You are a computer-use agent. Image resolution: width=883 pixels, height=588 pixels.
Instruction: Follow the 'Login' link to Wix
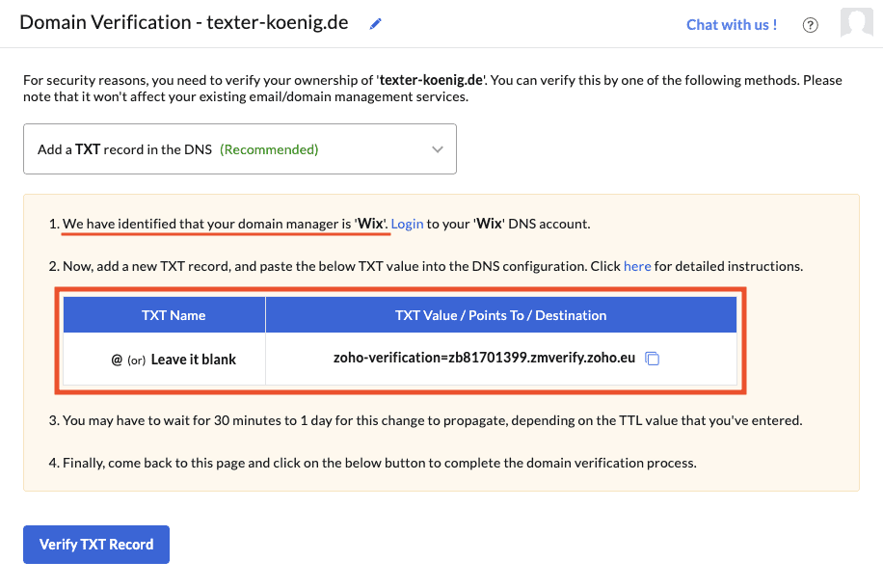coord(407,224)
